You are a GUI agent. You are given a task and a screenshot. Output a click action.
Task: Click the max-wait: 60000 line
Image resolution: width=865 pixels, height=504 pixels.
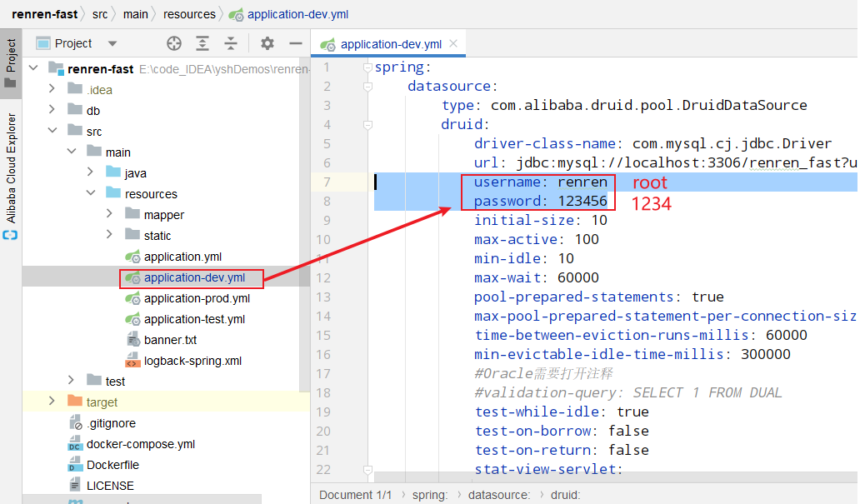[536, 278]
